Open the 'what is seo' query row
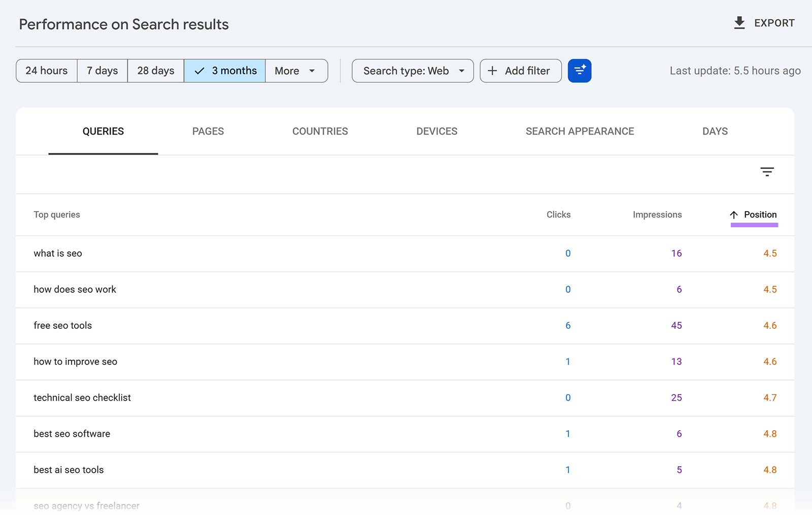The height and width of the screenshot is (521, 812). click(405, 254)
